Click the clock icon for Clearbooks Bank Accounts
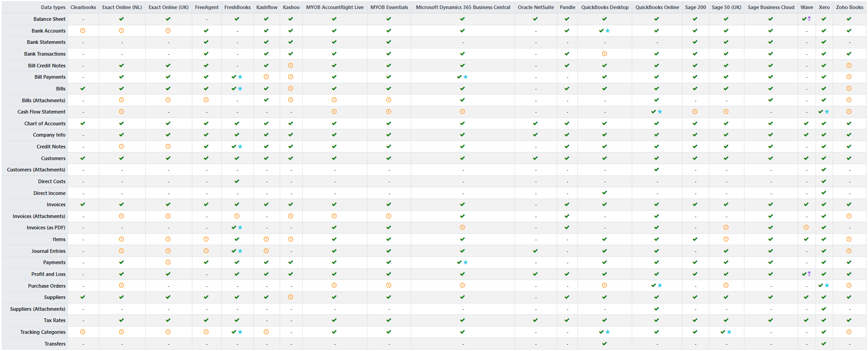This screenshot has width=868, height=351. point(83,31)
